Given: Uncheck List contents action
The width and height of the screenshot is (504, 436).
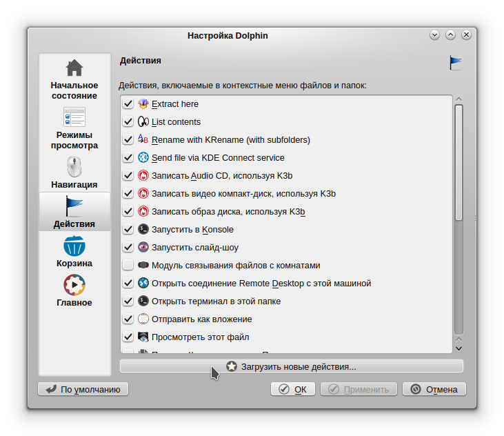Looking at the screenshot, I should pyautogui.click(x=128, y=122).
